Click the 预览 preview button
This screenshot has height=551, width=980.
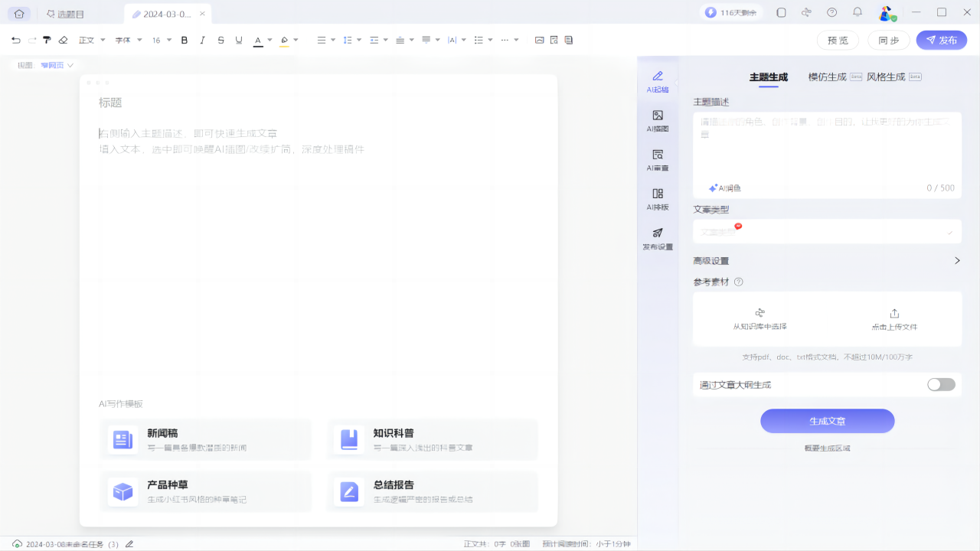(x=838, y=40)
